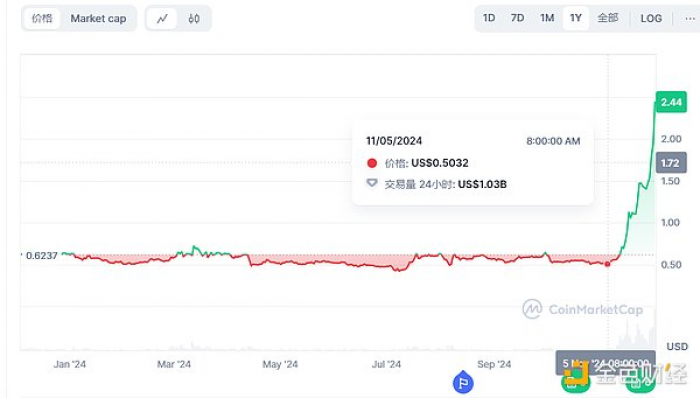Viewport: 700px width, 398px height.
Task: Select the line chart view icon
Action: pos(162,19)
